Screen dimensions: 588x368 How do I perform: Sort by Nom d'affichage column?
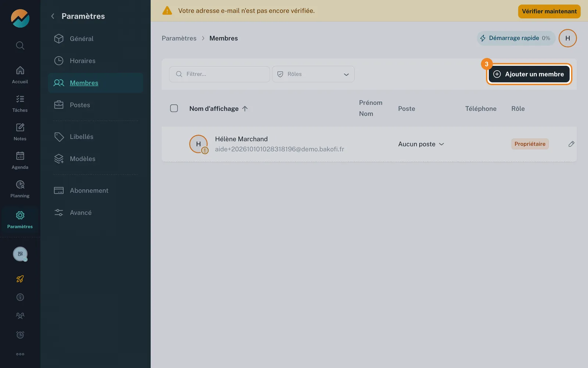click(219, 109)
